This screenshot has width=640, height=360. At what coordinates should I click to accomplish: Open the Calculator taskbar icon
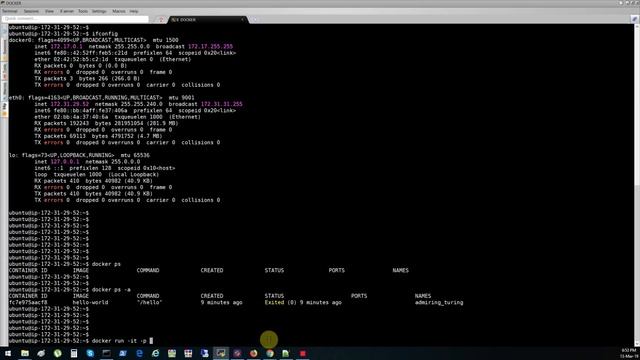coord(74,353)
